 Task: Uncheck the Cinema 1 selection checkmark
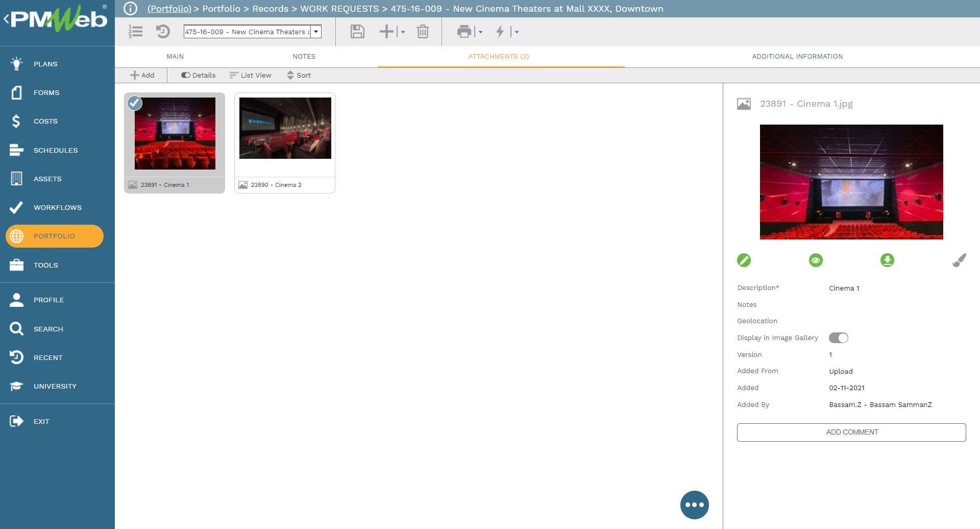coord(135,103)
